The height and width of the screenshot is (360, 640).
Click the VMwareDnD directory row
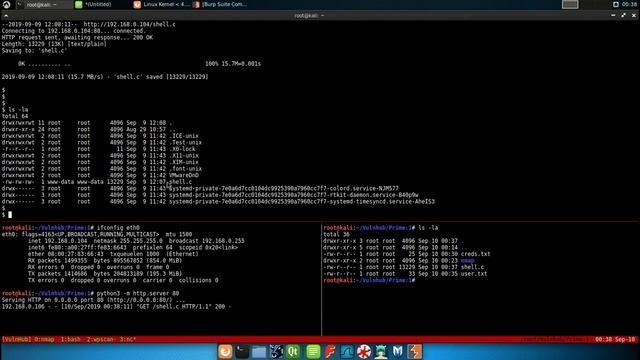coord(100,175)
